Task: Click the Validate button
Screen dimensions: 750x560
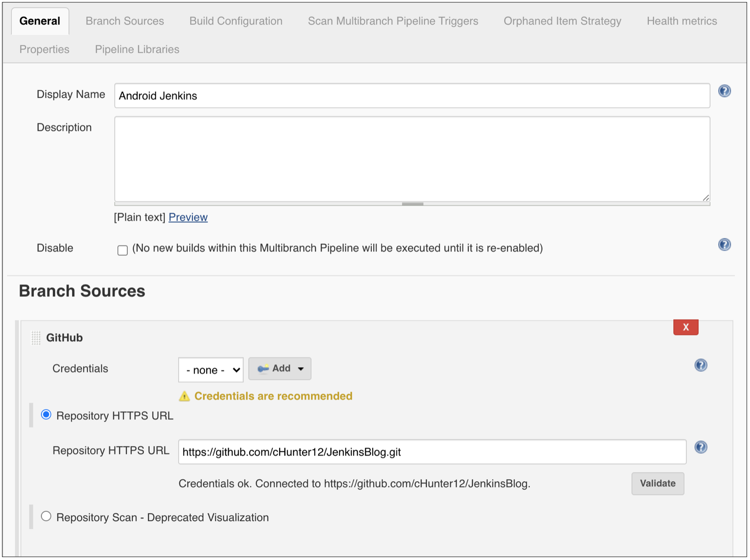Action: [x=657, y=483]
